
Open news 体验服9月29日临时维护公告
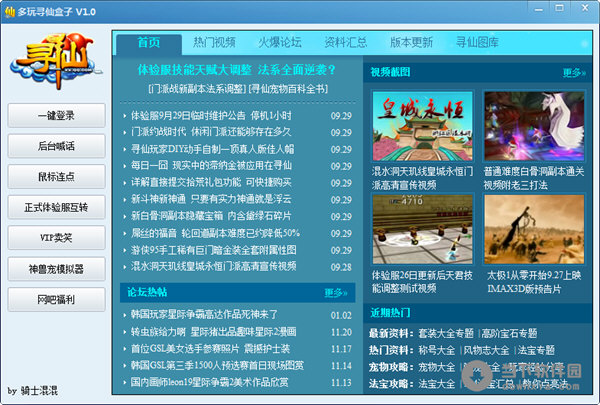click(x=211, y=115)
